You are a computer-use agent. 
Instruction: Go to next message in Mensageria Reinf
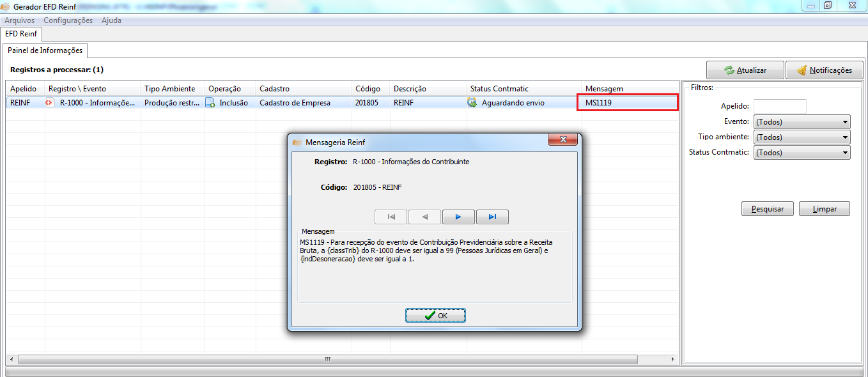click(x=458, y=217)
